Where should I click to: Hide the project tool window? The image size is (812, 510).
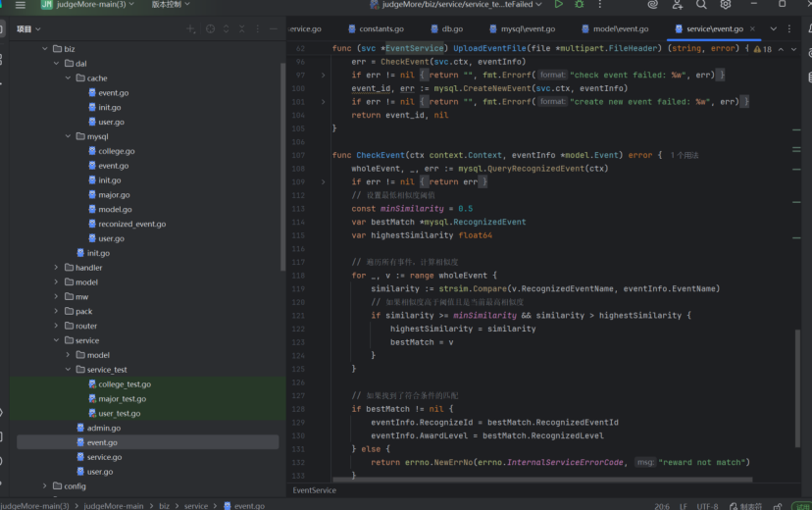pos(274,29)
